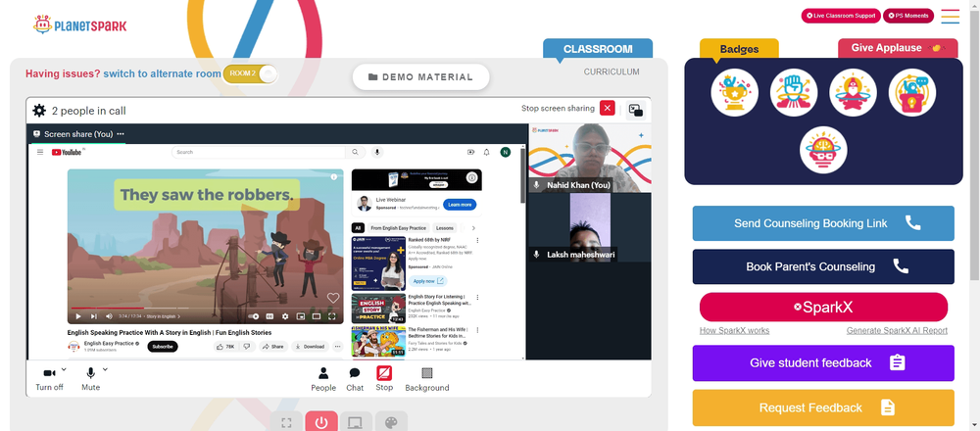Click the picture-in-picture layout icon
This screenshot has width=980, height=431.
coord(636,110)
